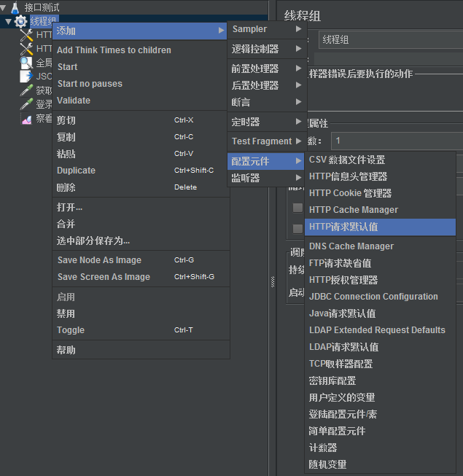Image resolution: width=463 pixels, height=476 pixels.
Task: Expand the 逻辑控制器 submenu
Action: click(267, 49)
